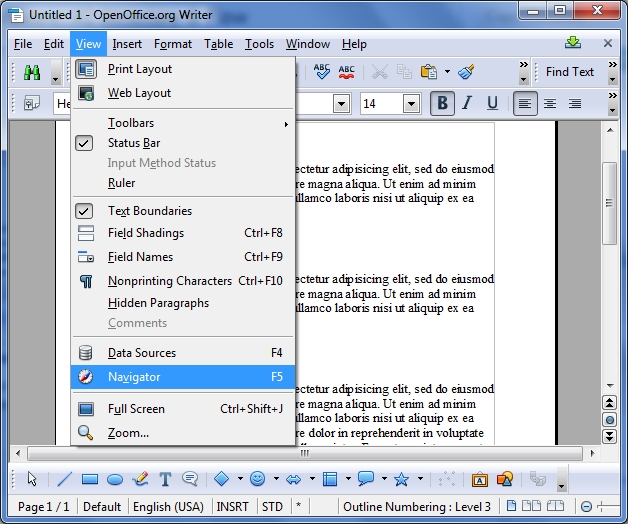Viewport: 628px width, 524px height.
Task: Open Stars shapes dropdown arrow
Action: coord(420,478)
